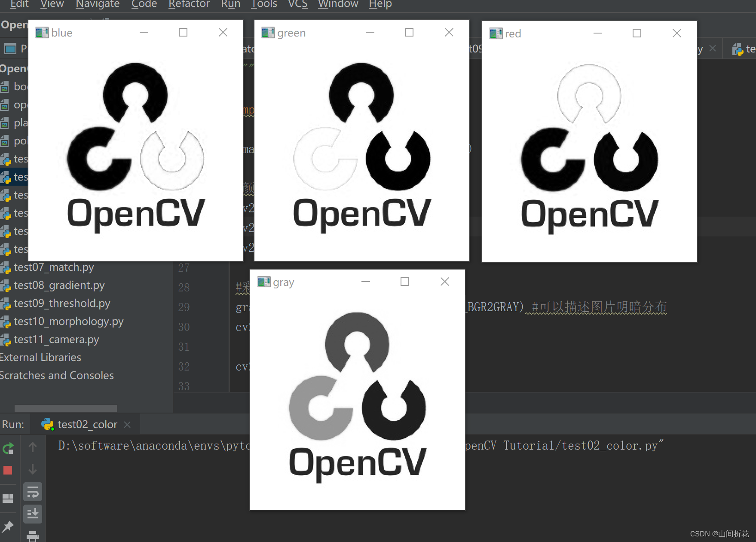Click the console output path text
This screenshot has width=756, height=542.
click(361, 445)
